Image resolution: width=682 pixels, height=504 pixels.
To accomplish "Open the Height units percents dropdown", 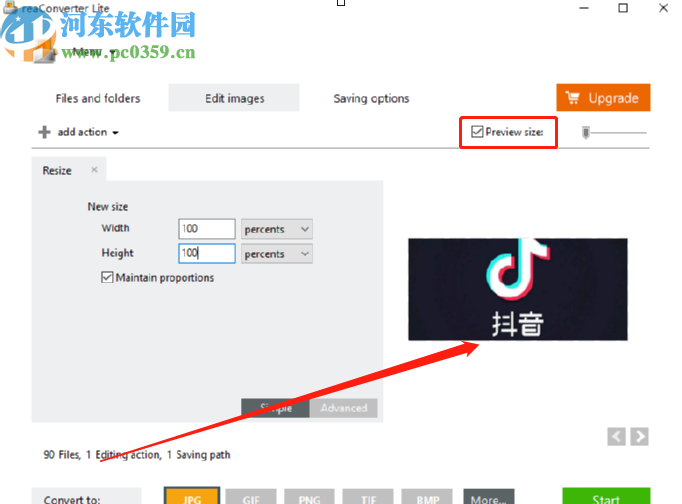I will coord(277,254).
